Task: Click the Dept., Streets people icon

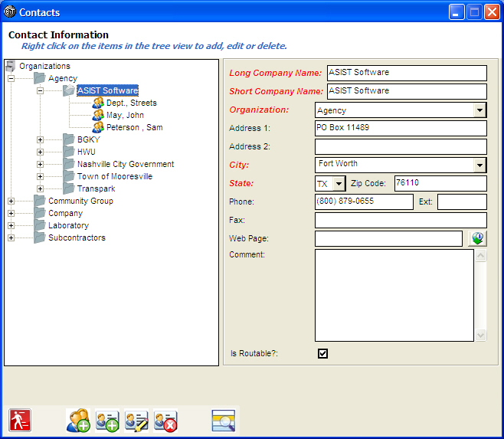Action: 98,103
